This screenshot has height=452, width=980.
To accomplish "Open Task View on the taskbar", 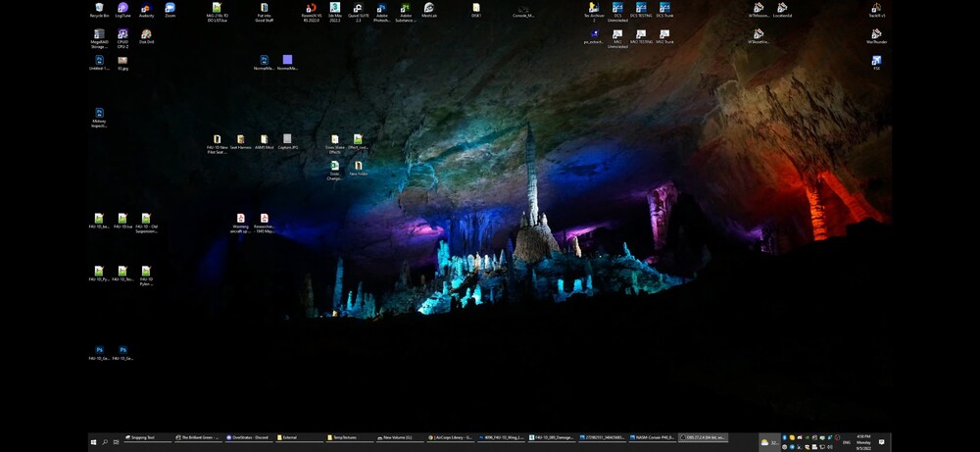I will (x=117, y=442).
